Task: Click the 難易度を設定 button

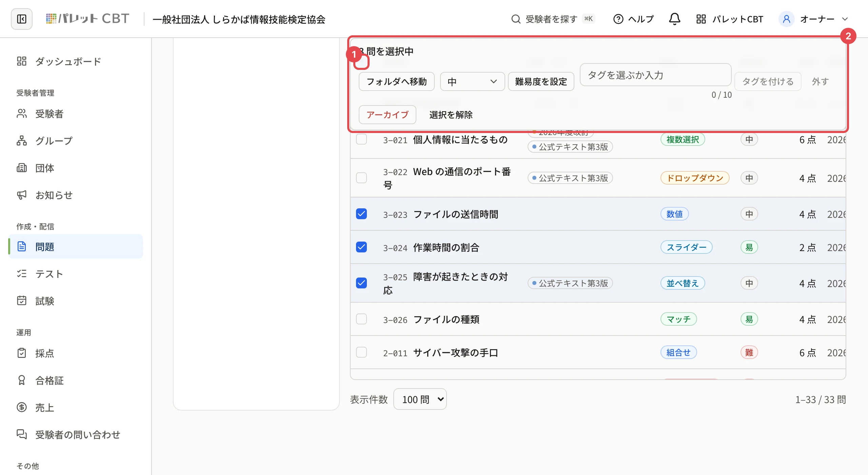Action: point(541,82)
